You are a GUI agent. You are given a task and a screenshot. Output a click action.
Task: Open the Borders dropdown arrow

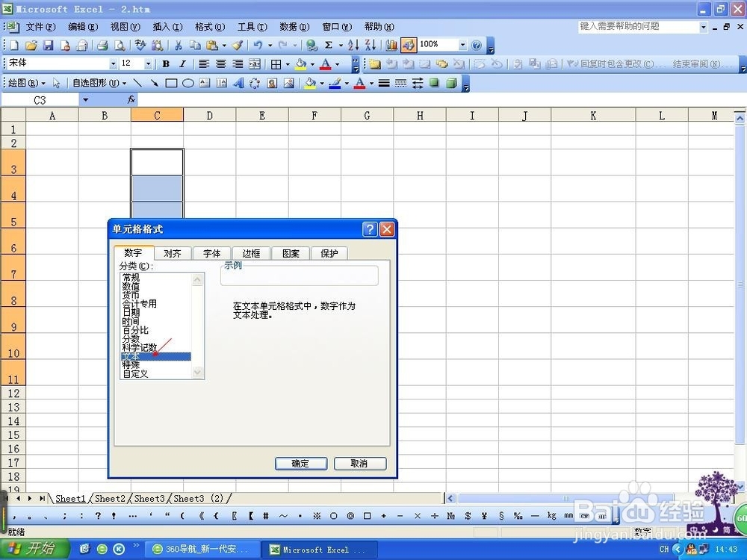[x=288, y=63]
